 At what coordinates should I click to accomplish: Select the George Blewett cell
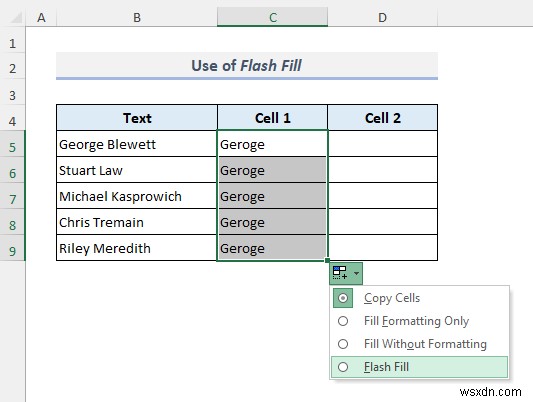(137, 144)
